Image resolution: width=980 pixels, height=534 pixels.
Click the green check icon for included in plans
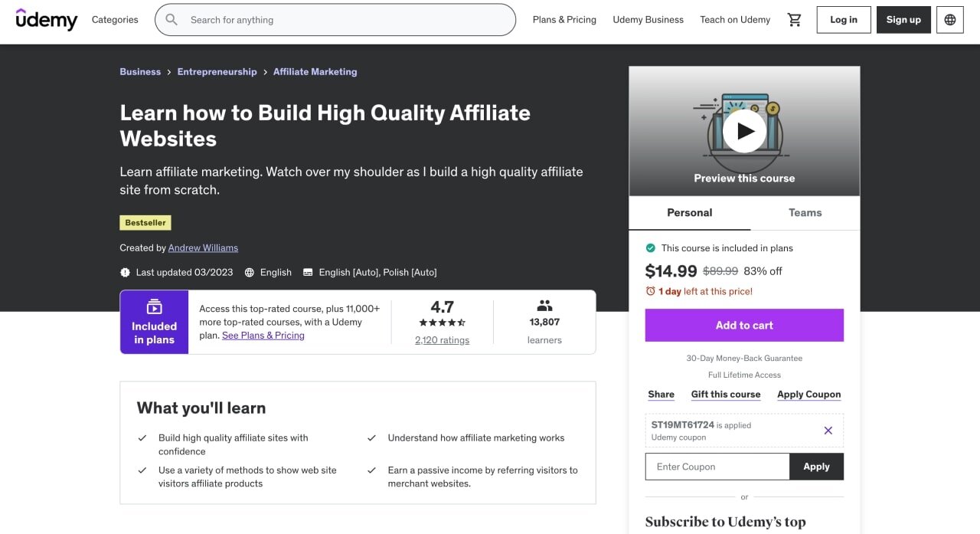651,248
